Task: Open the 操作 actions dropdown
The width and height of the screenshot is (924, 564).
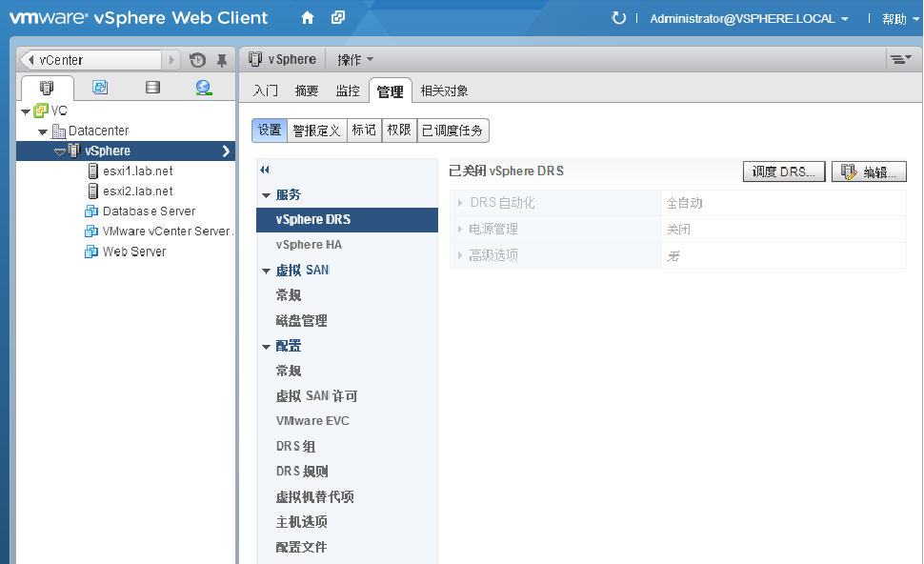Action: pos(355,59)
